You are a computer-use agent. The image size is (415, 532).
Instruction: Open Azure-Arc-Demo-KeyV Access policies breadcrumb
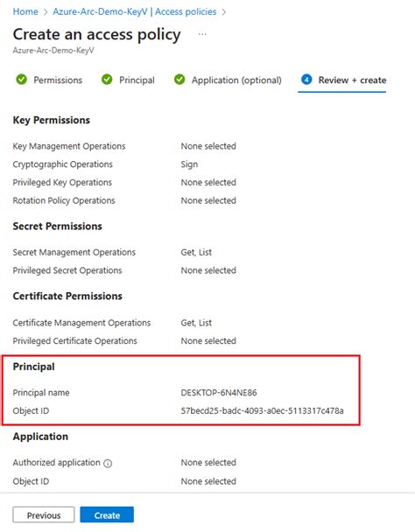tap(135, 11)
